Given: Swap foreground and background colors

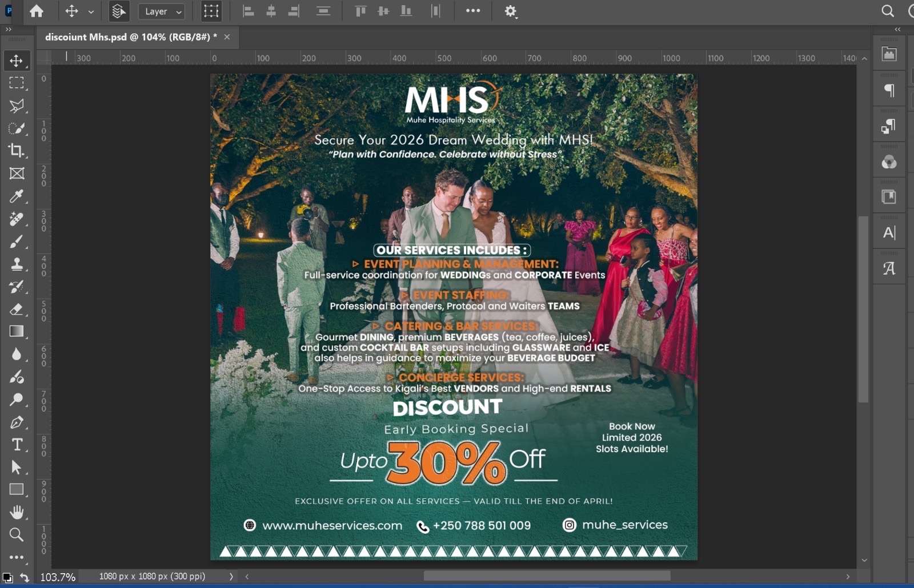Looking at the screenshot, I should 25,578.
